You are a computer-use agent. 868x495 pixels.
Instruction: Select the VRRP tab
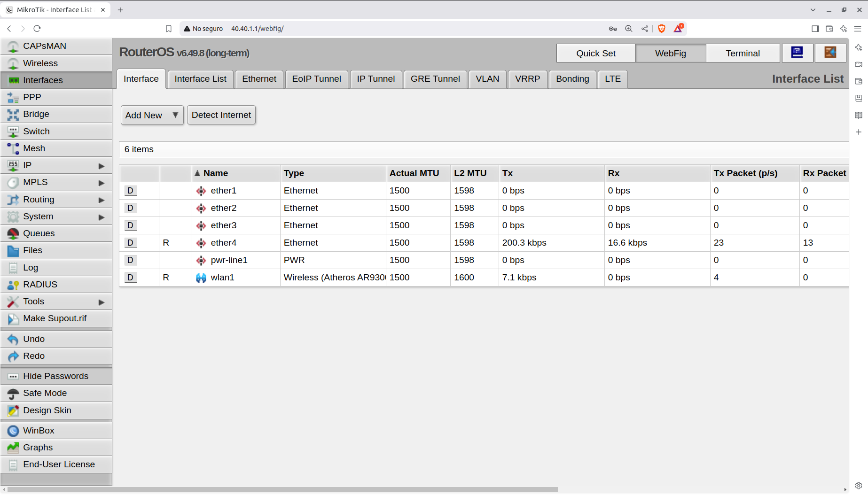527,79
